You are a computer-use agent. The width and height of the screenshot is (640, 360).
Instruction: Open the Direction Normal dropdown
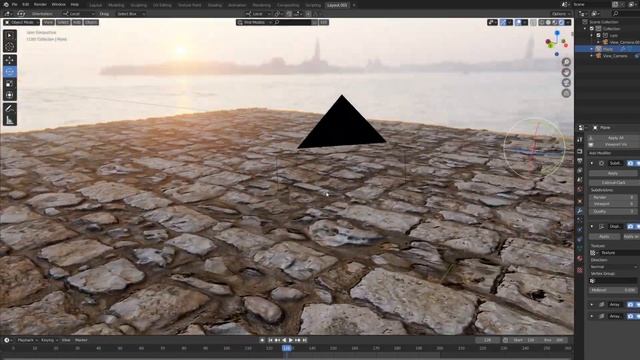coord(613,267)
